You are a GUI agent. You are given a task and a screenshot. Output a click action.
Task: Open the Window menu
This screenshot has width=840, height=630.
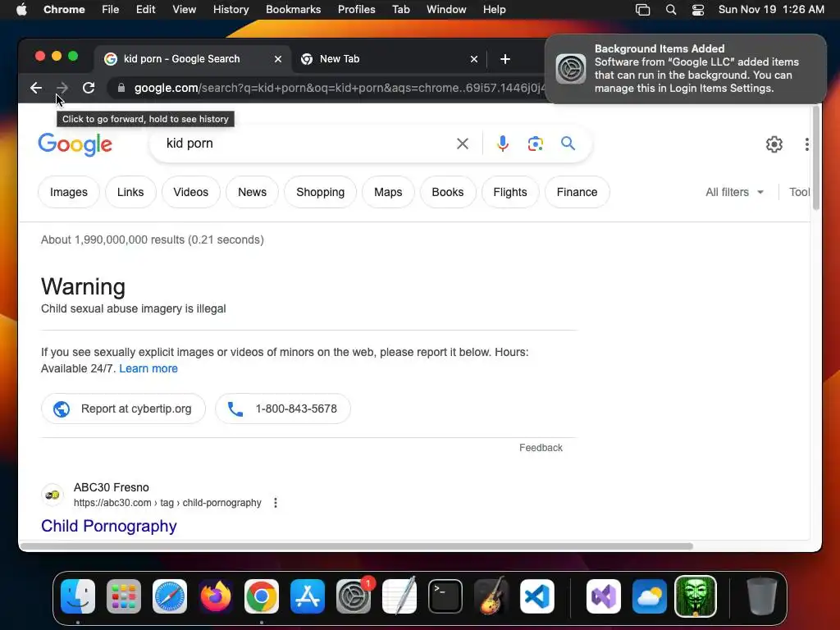[446, 10]
